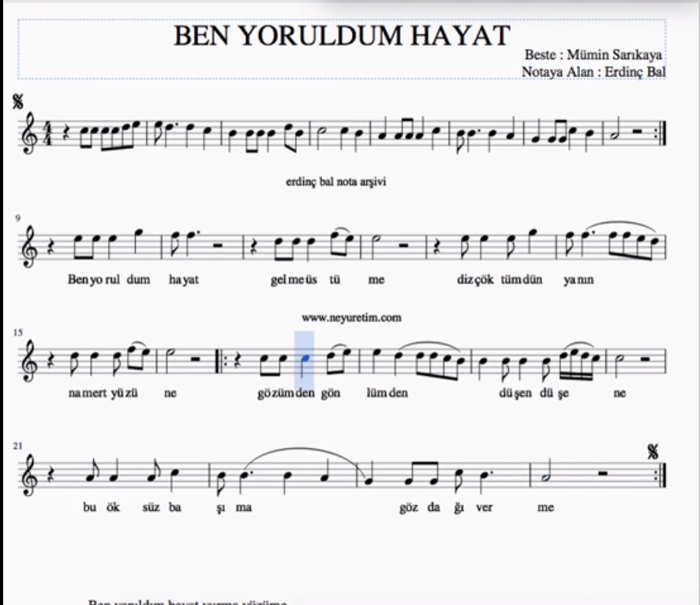Click the lyric 'yüzü'
The image size is (700, 605).
click(x=124, y=393)
